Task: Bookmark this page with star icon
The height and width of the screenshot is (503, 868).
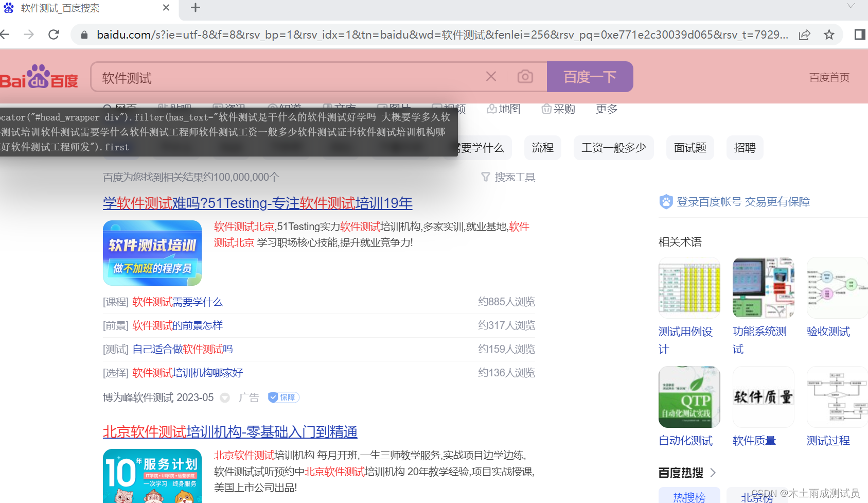Action: pos(829,34)
